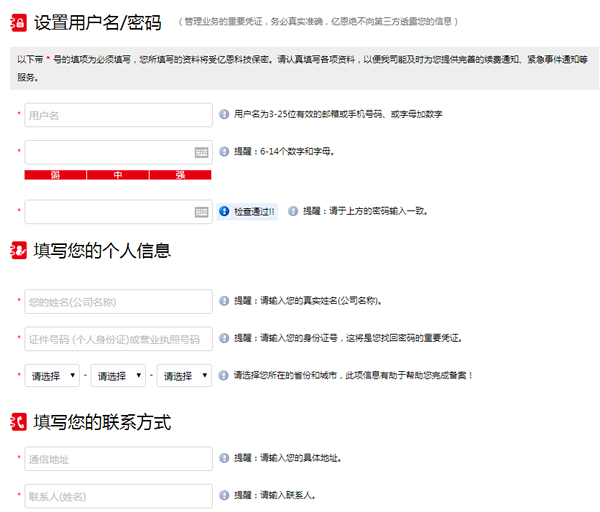Click the blue info icon beside 检查通过!!
The image size is (600, 512).
point(224,211)
